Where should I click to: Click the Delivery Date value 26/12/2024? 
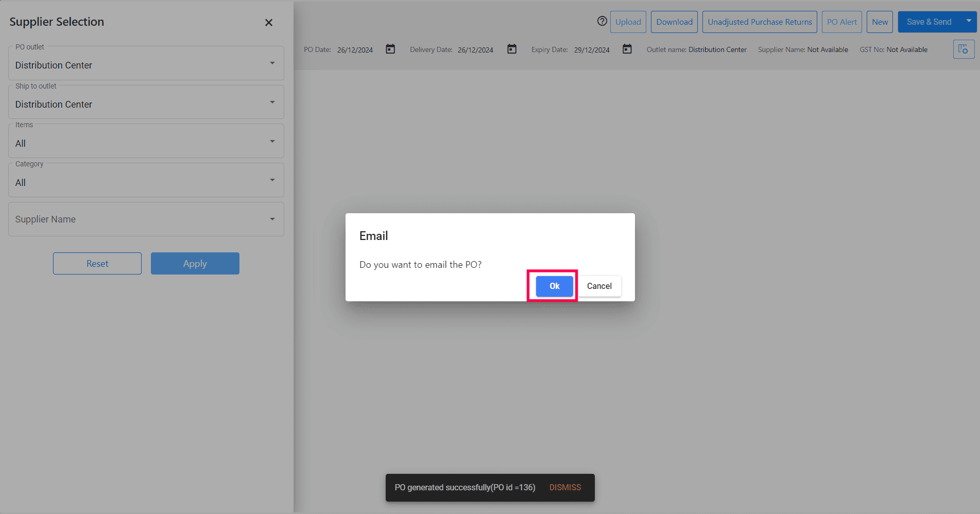pos(475,50)
